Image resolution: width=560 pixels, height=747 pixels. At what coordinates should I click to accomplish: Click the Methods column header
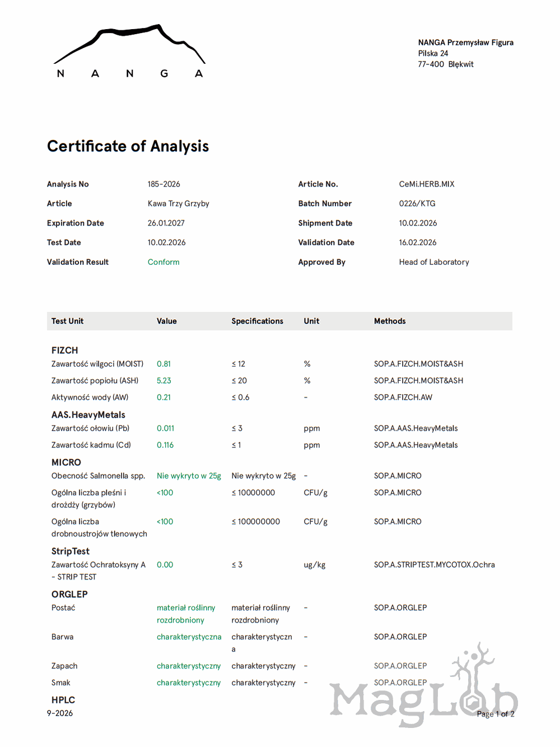pos(390,321)
